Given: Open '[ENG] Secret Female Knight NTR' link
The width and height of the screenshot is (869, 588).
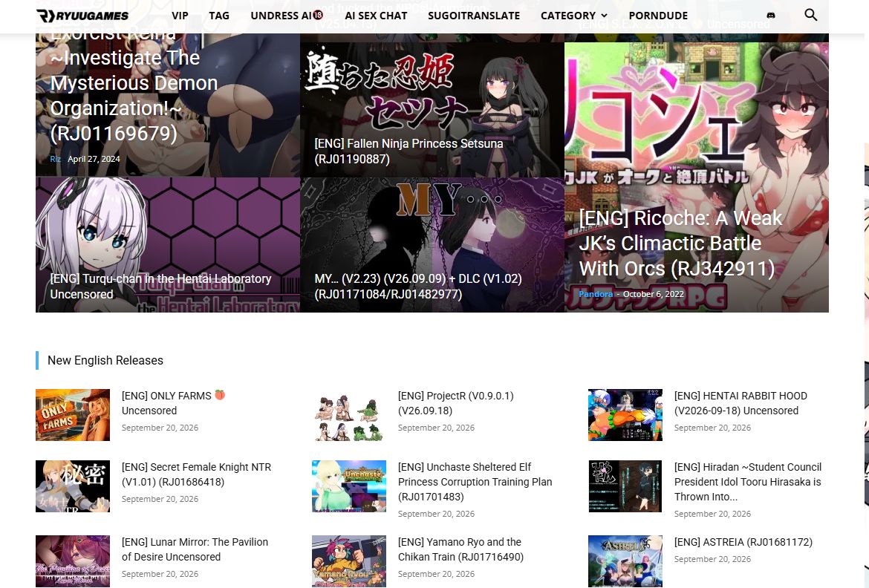Looking at the screenshot, I should point(196,474).
